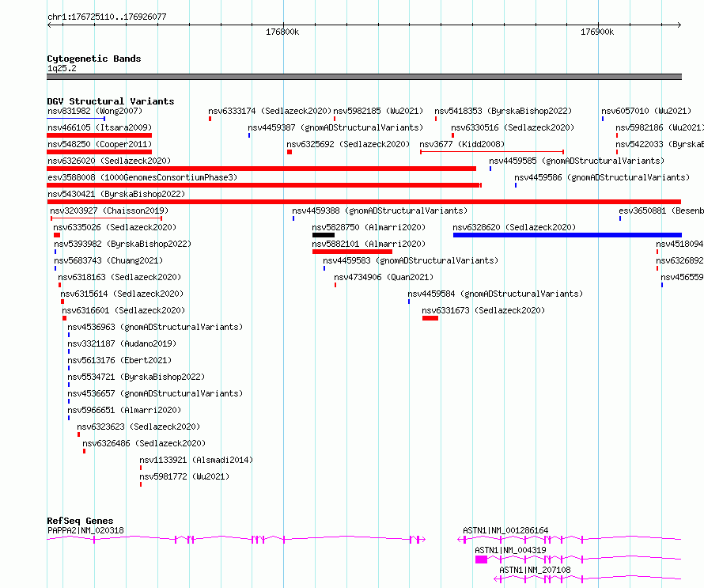Click ASTN1|NM_001286164 transcript label

pos(505,530)
